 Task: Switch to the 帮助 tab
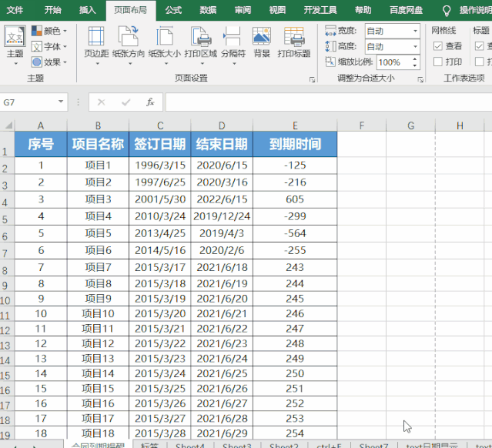click(363, 10)
